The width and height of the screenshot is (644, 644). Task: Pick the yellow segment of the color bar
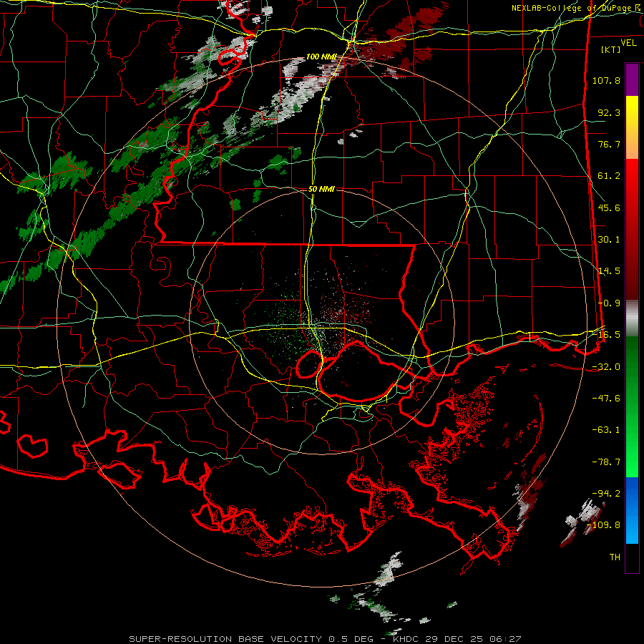click(x=632, y=127)
